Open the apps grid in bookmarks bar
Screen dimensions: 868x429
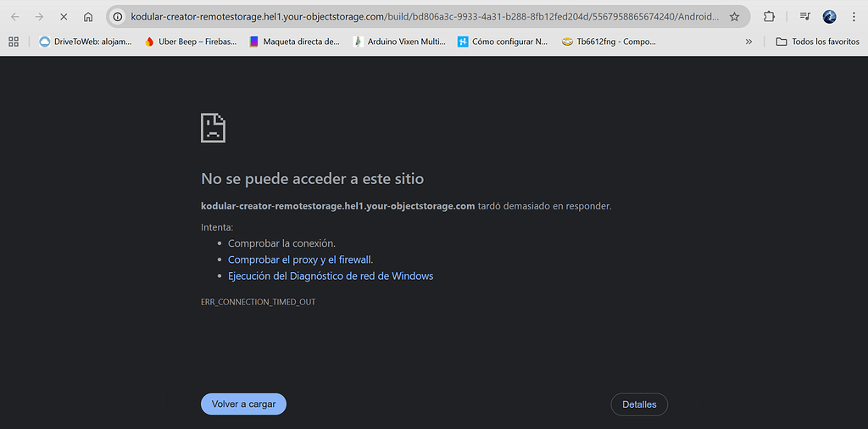tap(14, 42)
